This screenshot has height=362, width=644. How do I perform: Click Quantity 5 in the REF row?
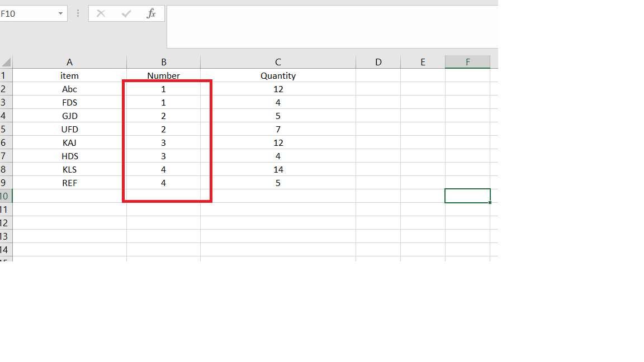tap(278, 183)
